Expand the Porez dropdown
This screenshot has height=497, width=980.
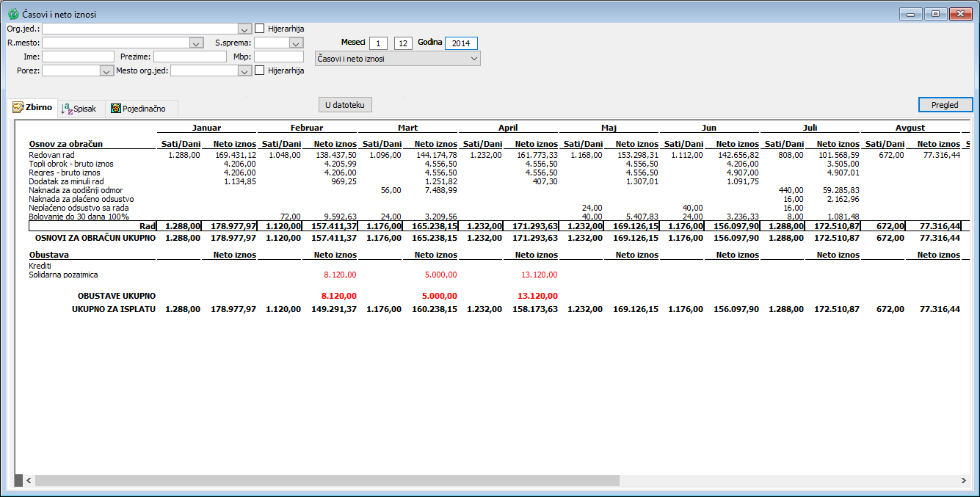106,71
